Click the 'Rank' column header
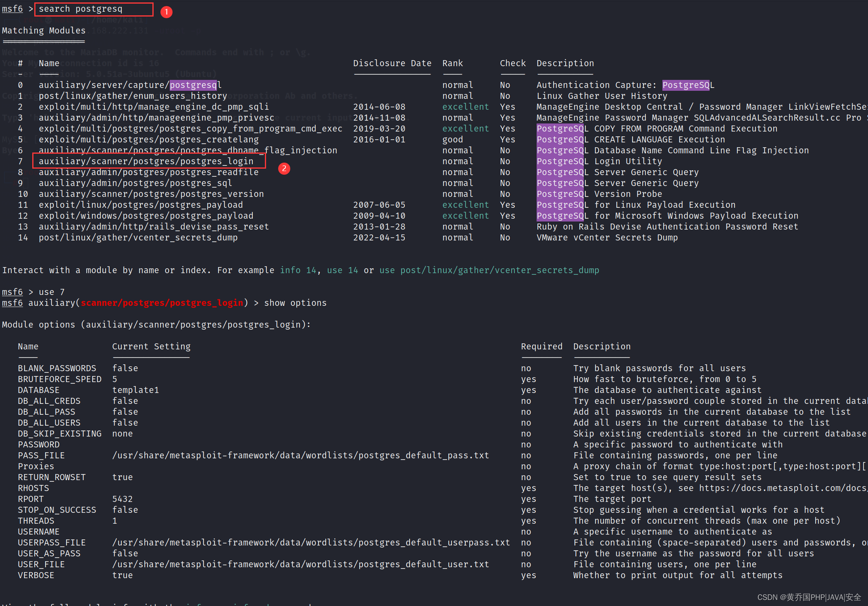868x606 pixels. tap(453, 63)
